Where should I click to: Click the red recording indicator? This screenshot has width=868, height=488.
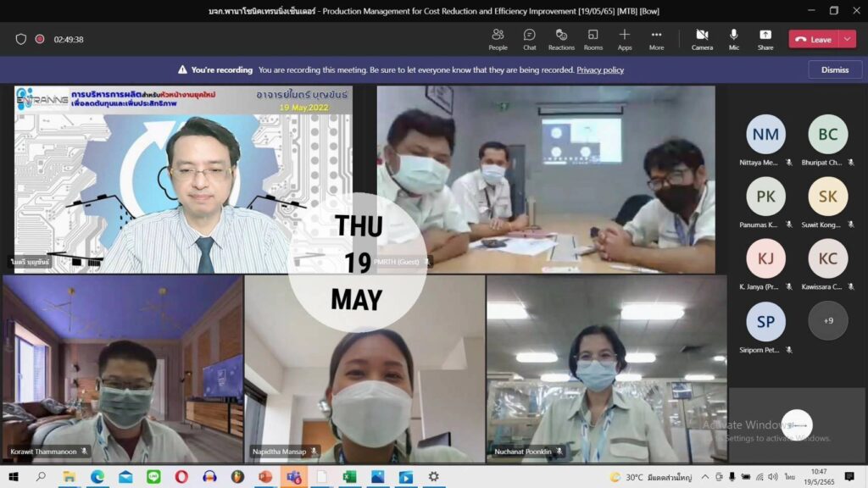click(x=40, y=39)
